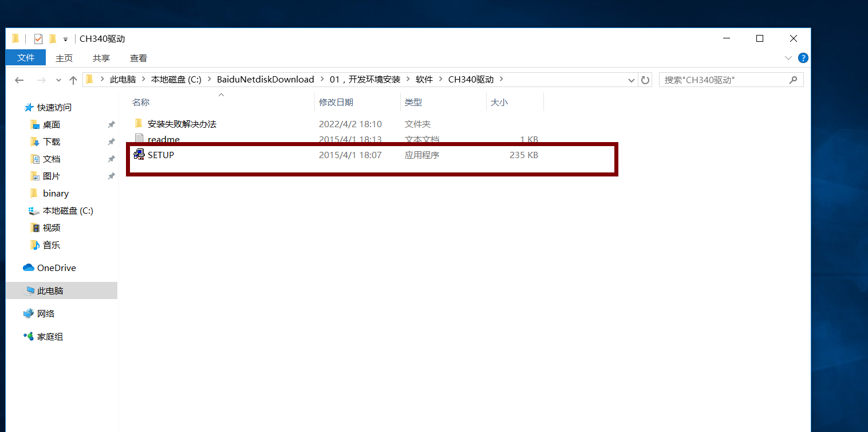Click 2022/4/2 18:10 date cell
This screenshot has width=868, height=432.
(350, 124)
